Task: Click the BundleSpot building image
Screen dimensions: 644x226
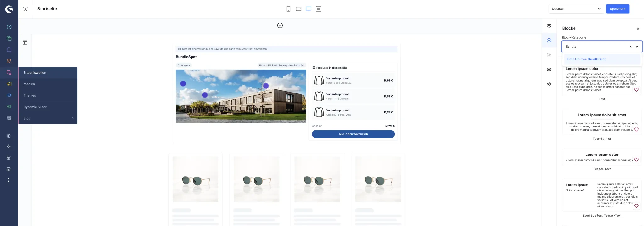Action: click(241, 96)
